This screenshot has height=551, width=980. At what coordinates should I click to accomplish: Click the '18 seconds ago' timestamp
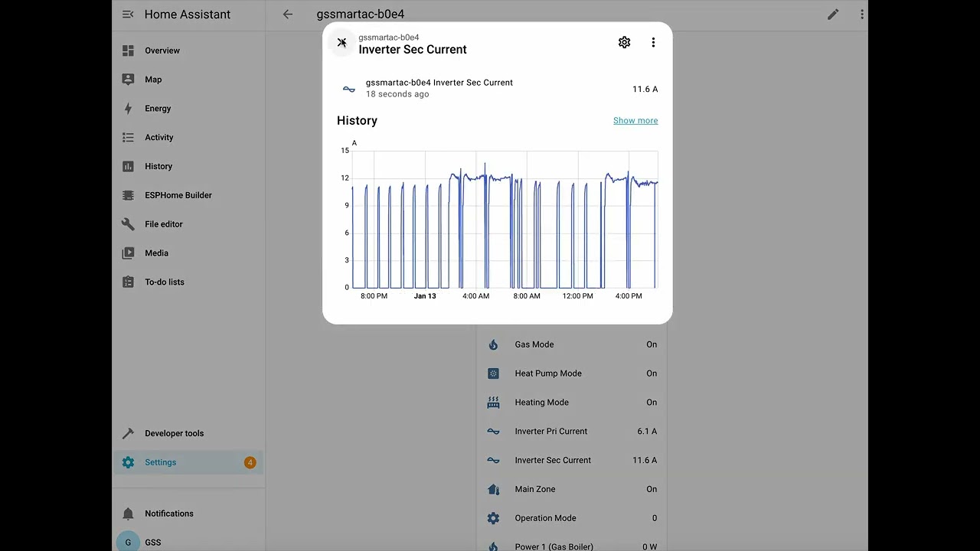[x=397, y=95]
